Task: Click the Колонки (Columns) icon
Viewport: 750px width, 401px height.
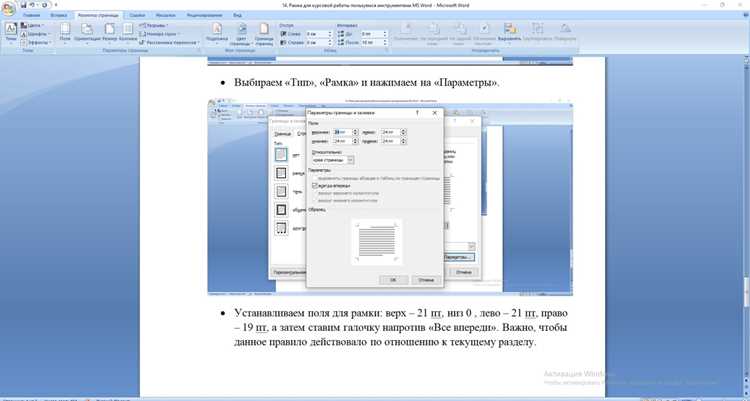Action: (128, 33)
